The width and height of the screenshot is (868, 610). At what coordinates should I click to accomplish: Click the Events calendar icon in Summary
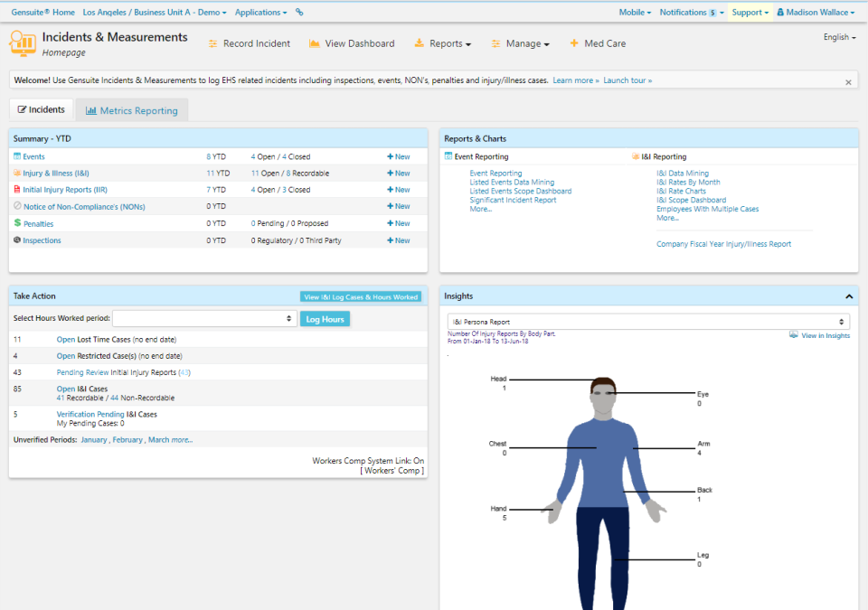(x=17, y=156)
